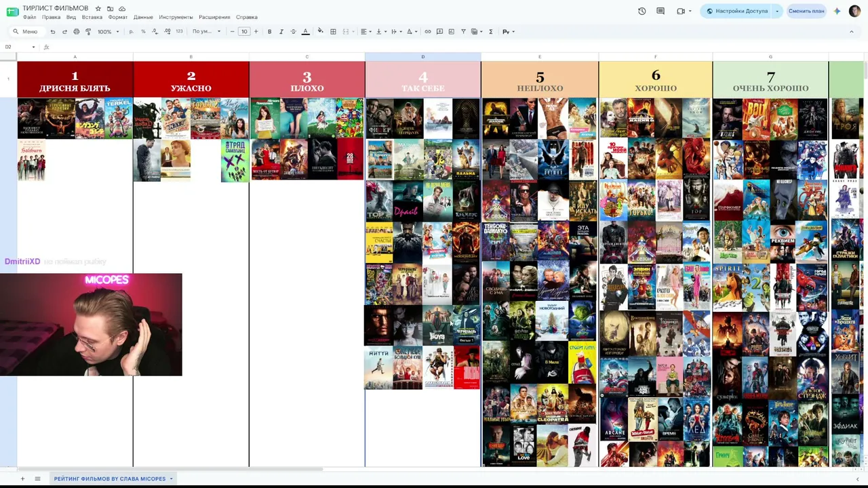Print the spreadsheet
This screenshot has height=488, width=868.
pyautogui.click(x=76, y=32)
